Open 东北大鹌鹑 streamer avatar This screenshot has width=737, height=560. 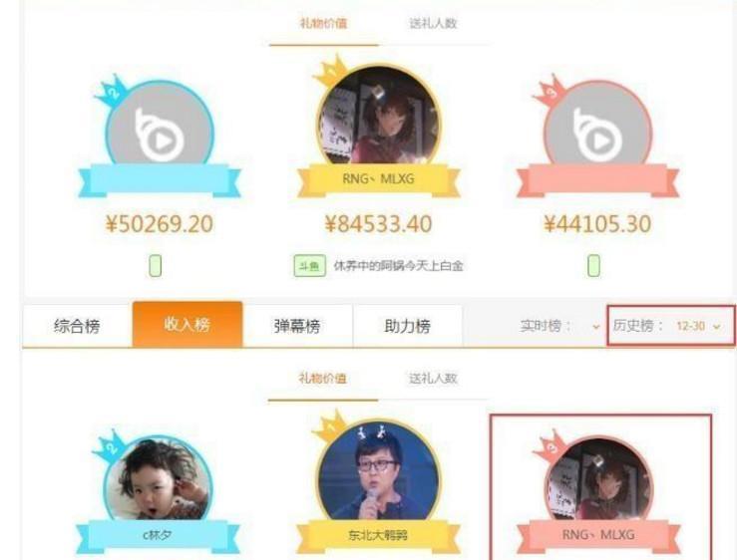[x=378, y=472]
